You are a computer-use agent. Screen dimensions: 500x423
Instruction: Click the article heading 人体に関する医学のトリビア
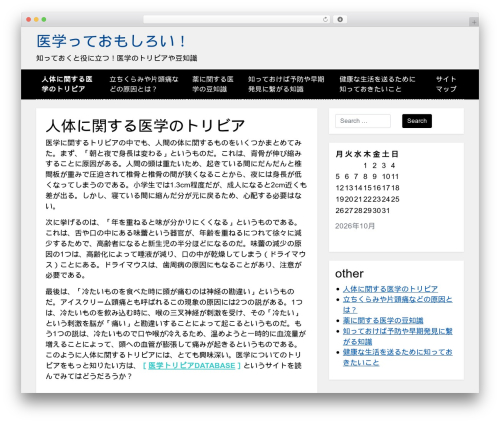click(145, 126)
